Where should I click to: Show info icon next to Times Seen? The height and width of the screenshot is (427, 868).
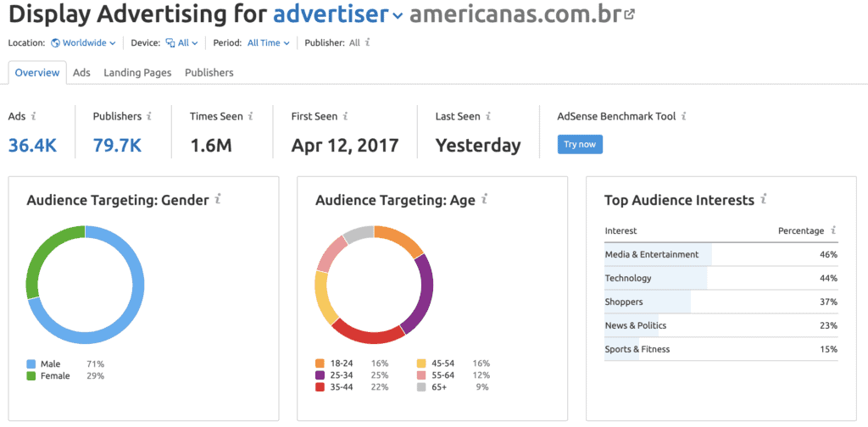point(250,116)
